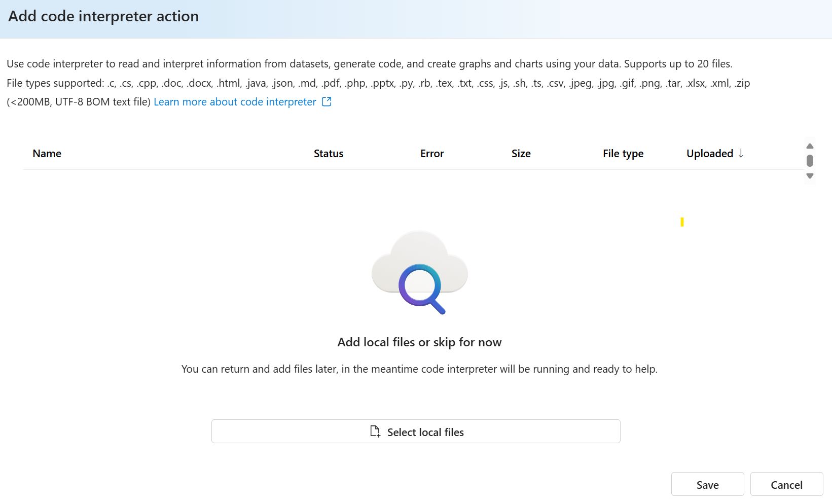
Task: Open external link icon beside Learn more
Action: [x=327, y=102]
